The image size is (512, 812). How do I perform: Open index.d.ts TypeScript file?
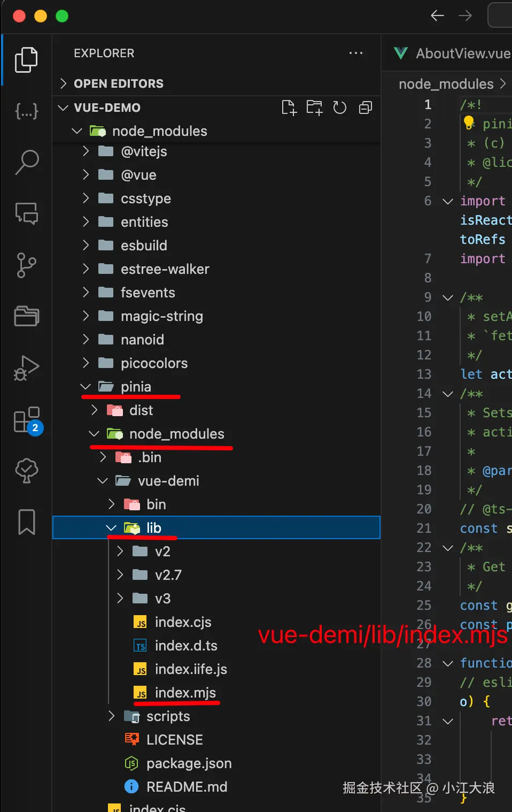click(x=186, y=646)
